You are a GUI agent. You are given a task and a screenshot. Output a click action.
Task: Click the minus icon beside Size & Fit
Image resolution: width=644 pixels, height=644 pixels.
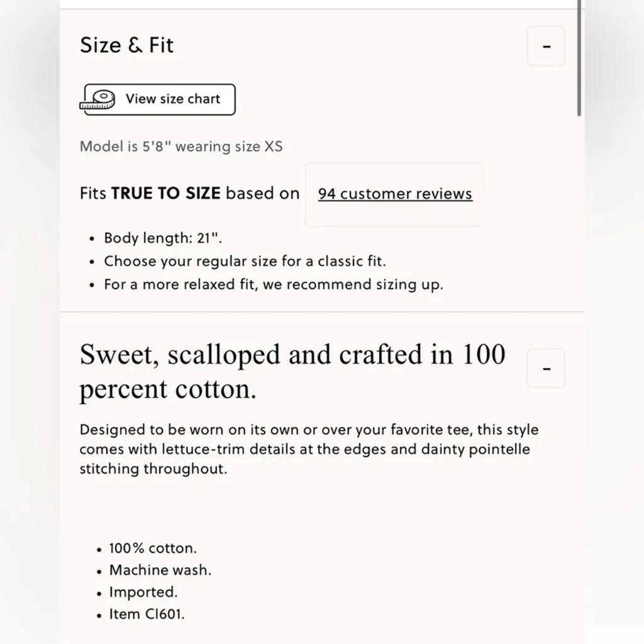545,46
